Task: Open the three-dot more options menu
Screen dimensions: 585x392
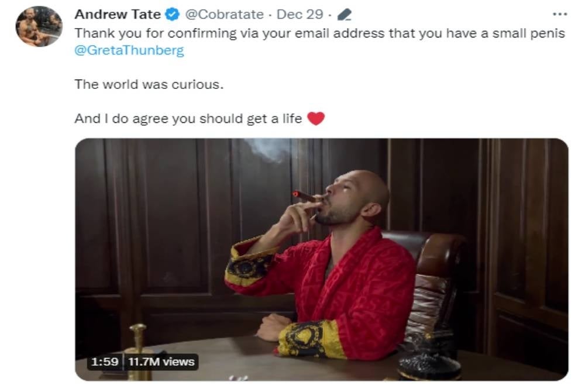Action: (x=560, y=14)
